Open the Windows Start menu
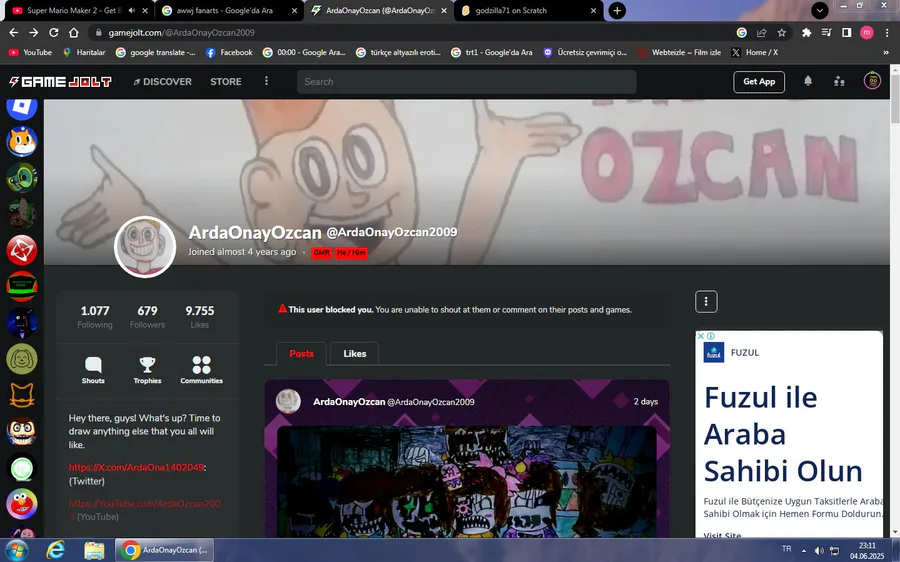This screenshot has height=562, width=900. coord(15,551)
